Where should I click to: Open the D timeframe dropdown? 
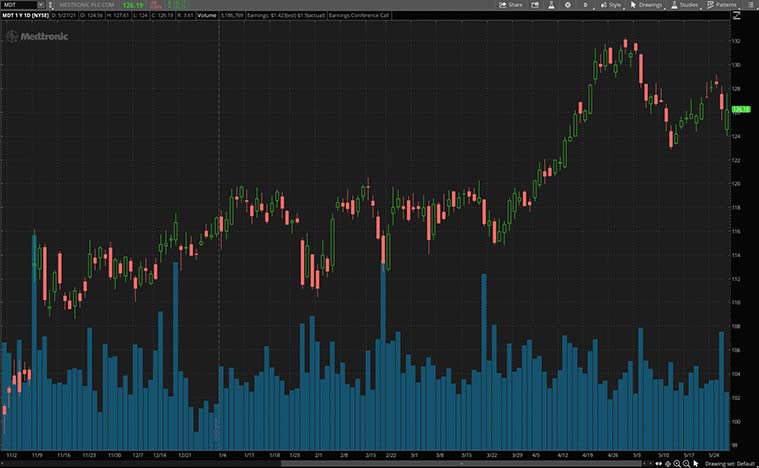pos(586,5)
